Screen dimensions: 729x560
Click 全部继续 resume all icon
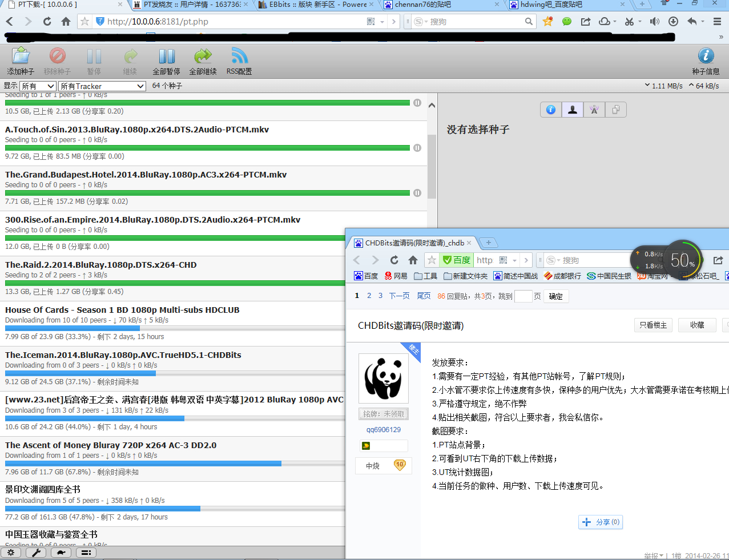pyautogui.click(x=203, y=56)
